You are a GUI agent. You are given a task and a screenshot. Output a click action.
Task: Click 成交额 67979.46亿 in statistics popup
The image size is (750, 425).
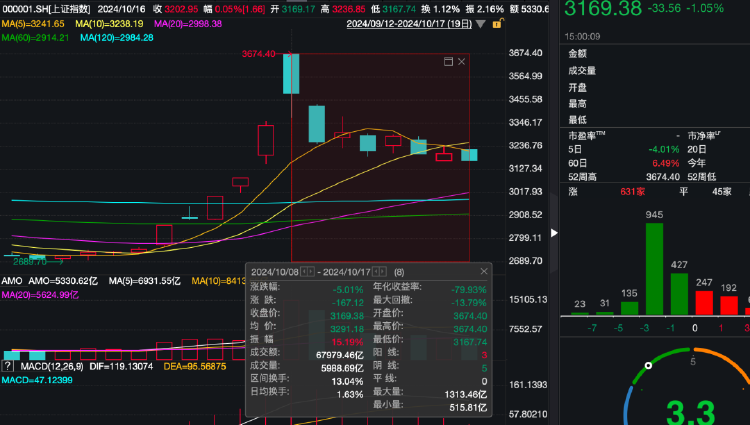(340, 355)
